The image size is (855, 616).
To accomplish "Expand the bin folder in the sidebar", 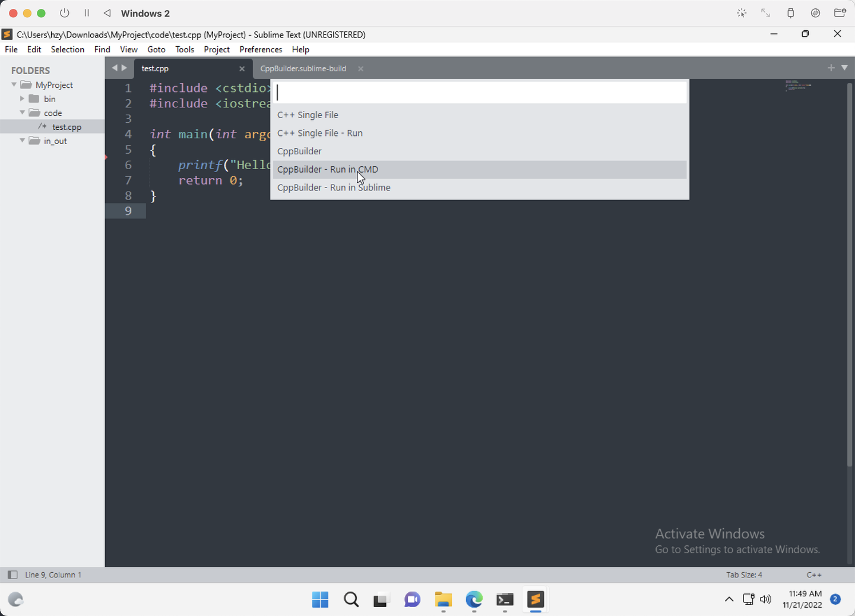I will pos(23,99).
